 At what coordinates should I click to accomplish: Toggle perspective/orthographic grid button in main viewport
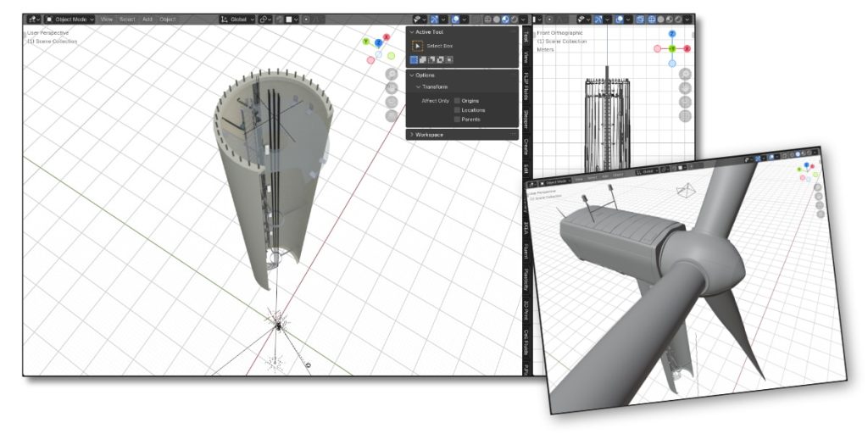pos(392,115)
